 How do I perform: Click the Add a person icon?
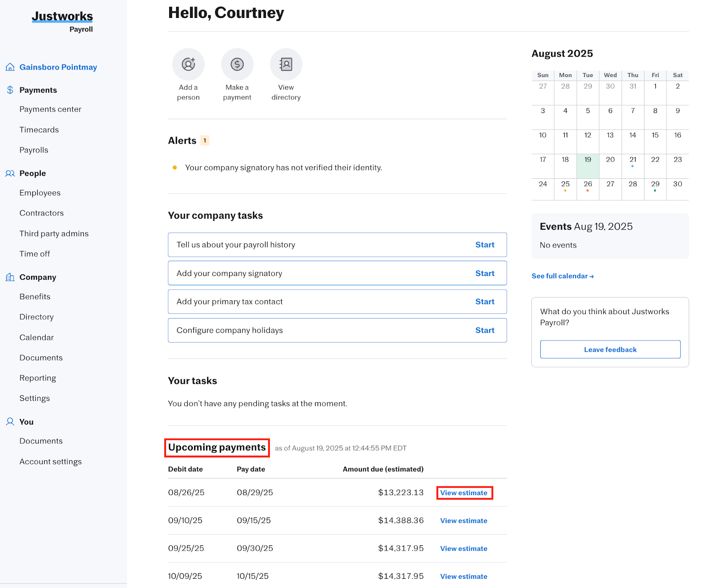(188, 64)
